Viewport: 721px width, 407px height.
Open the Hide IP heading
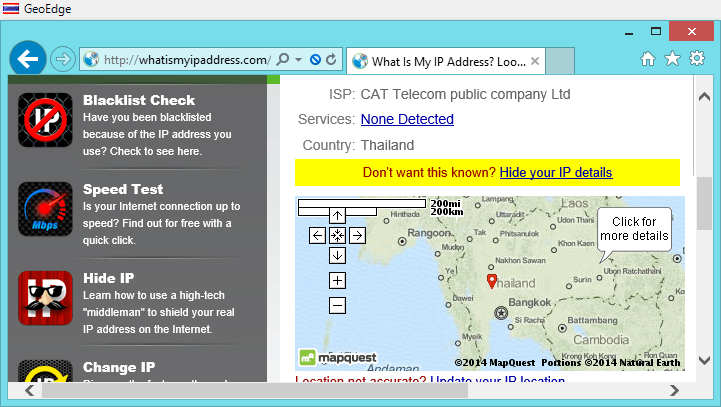109,278
